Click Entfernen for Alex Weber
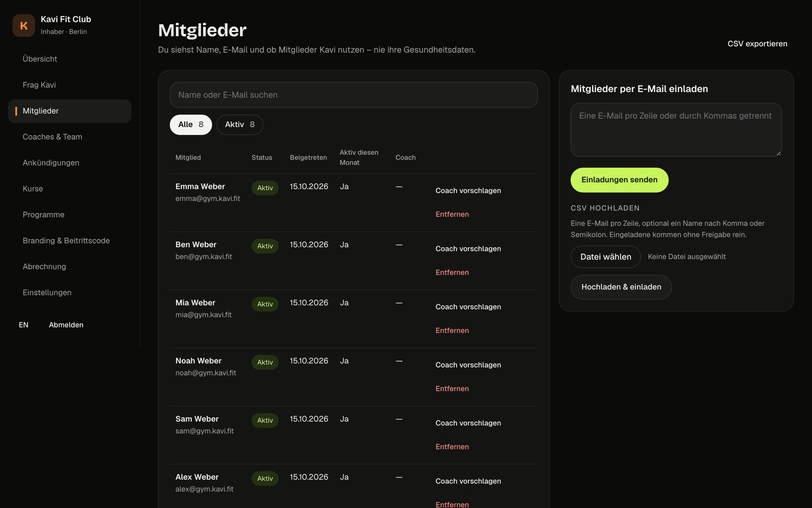This screenshot has width=812, height=508. (452, 504)
